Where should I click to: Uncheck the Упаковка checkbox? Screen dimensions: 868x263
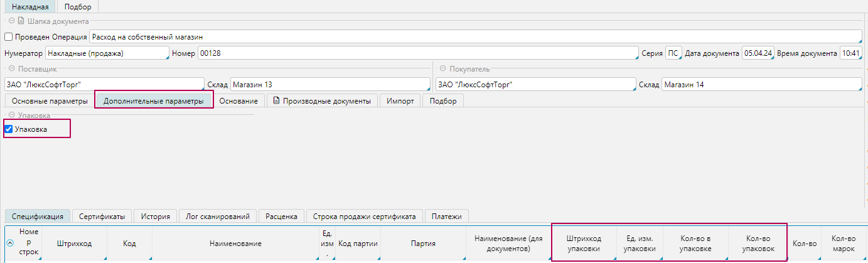point(9,129)
